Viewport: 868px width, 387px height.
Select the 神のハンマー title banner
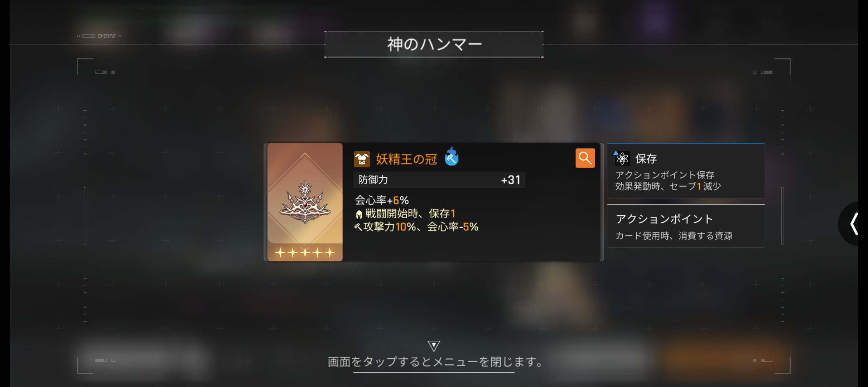[x=434, y=44]
